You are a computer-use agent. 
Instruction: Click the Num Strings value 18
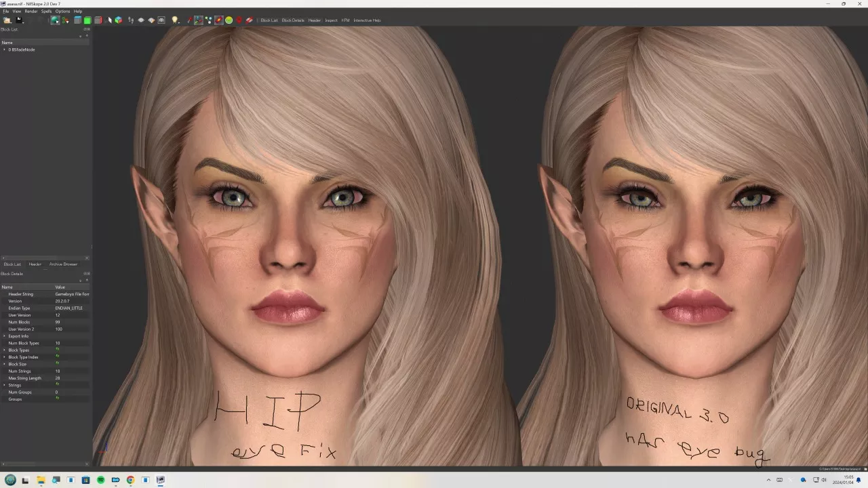[58, 371]
